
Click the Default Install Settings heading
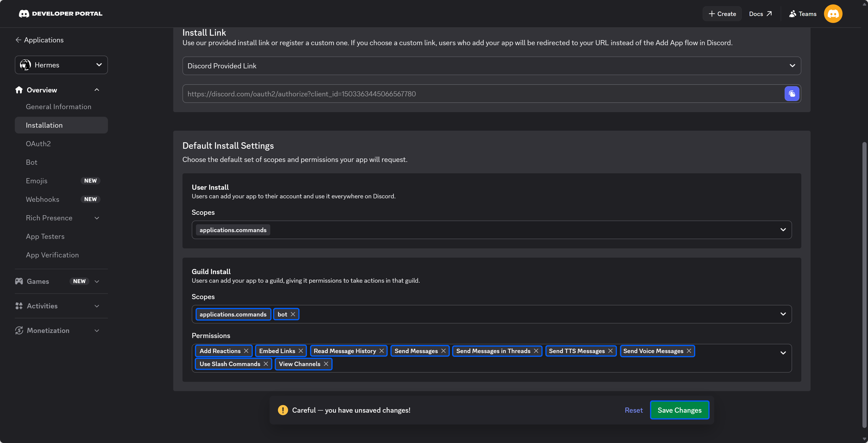(x=228, y=146)
